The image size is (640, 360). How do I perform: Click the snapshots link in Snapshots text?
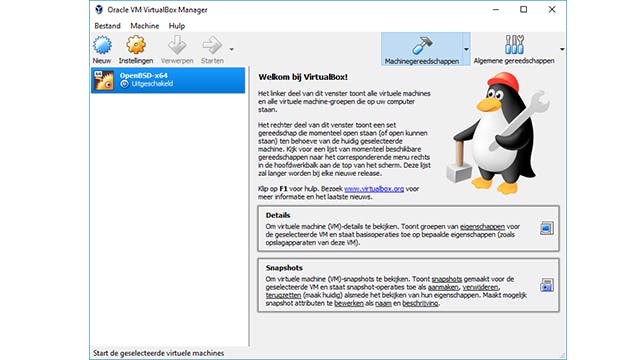[447, 279]
